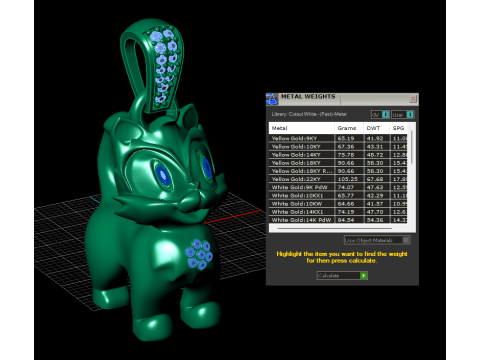Select the White Gold:14KX1 row
Screen dimensions: 480x360
[x=338, y=212]
